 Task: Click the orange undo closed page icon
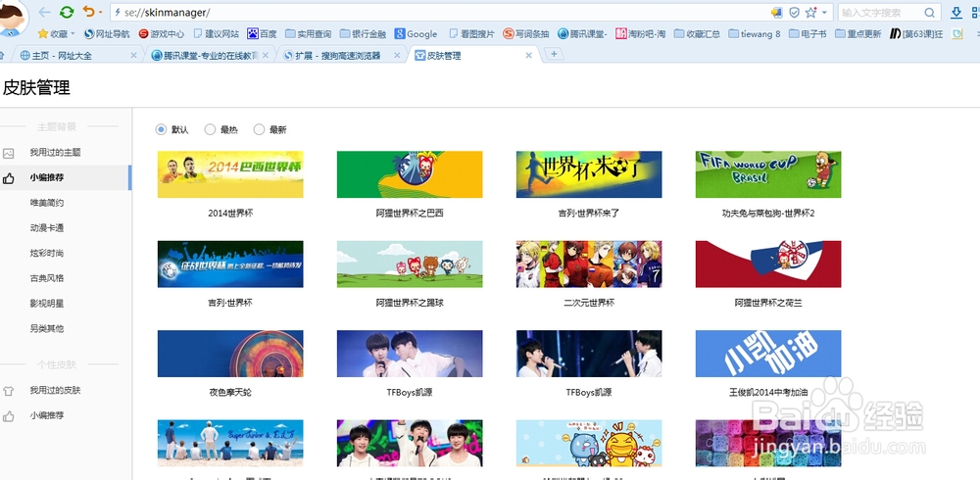(89, 12)
